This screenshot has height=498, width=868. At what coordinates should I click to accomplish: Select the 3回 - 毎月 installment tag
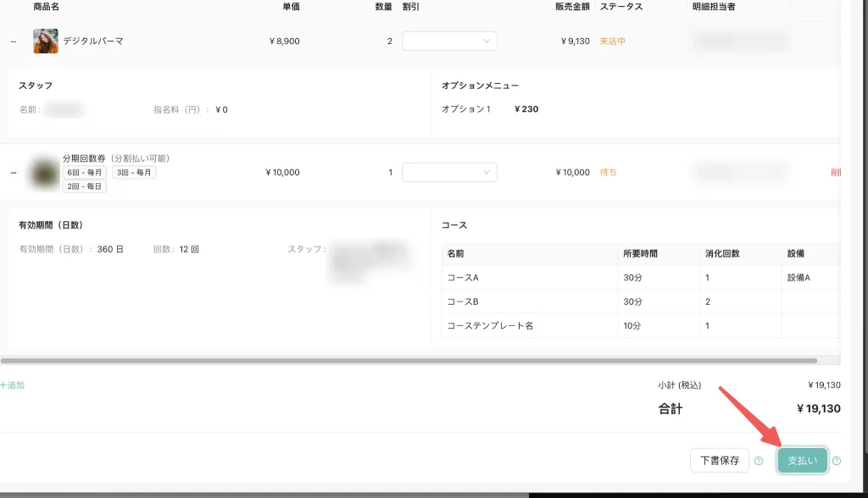coord(134,173)
